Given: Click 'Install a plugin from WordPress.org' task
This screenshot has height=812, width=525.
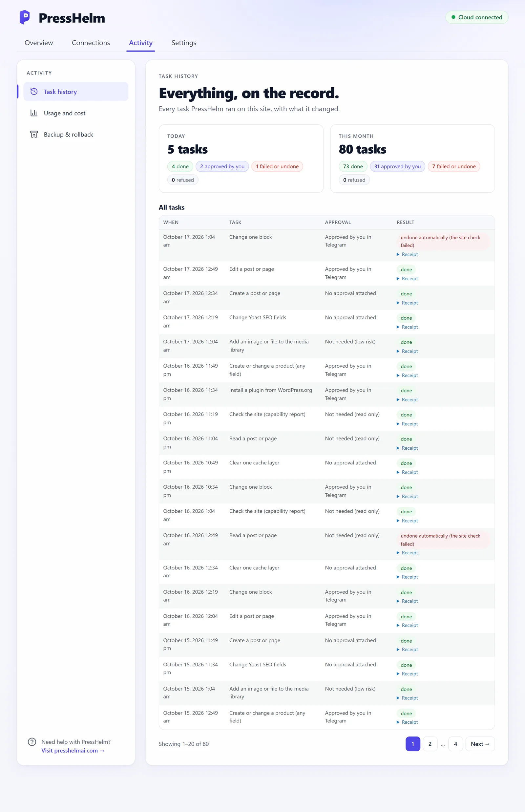Looking at the screenshot, I should (x=271, y=390).
